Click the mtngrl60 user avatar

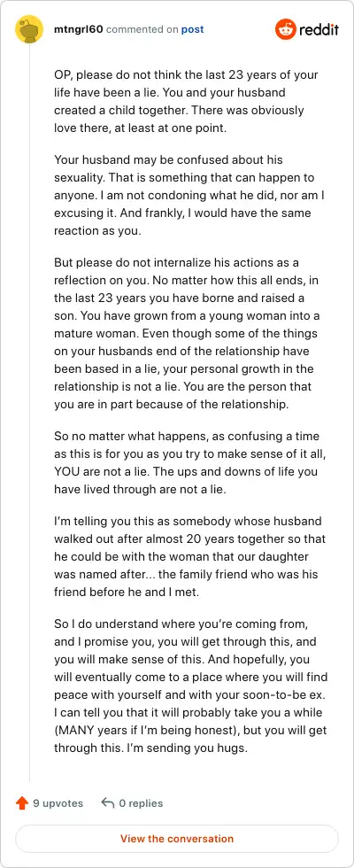(x=29, y=29)
